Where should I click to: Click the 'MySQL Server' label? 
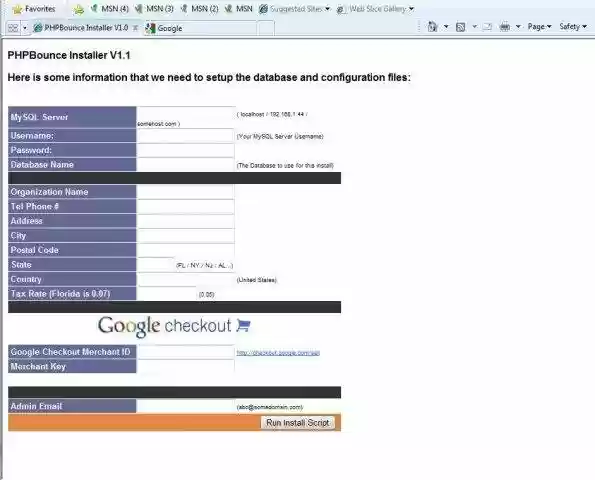tap(39, 117)
